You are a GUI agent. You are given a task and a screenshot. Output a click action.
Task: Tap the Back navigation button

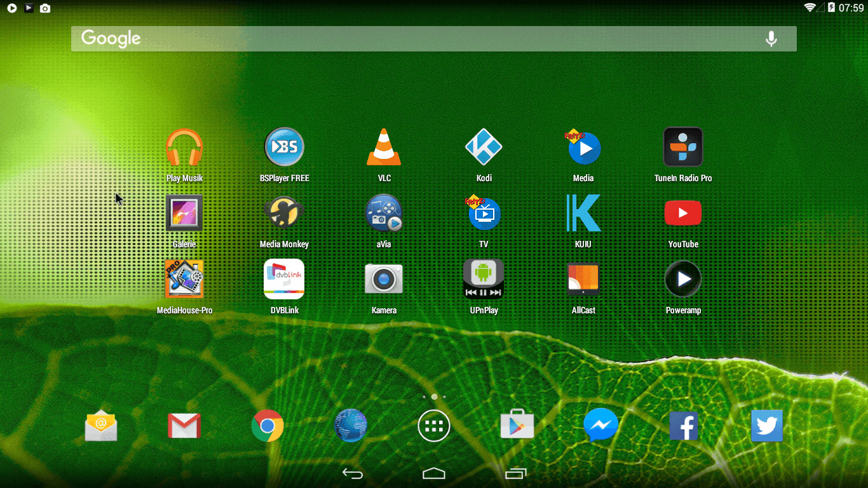(x=353, y=473)
